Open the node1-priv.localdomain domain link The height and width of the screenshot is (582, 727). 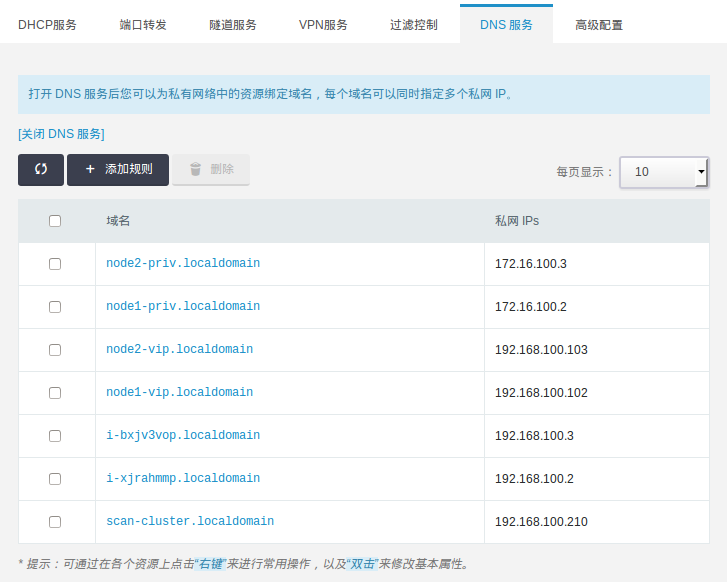(183, 307)
